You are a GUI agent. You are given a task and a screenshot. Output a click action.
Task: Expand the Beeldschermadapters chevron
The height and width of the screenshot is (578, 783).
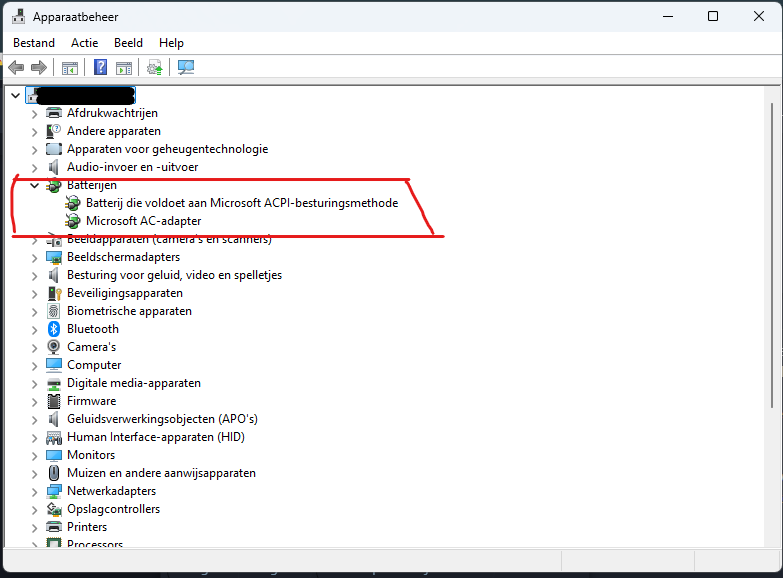coord(34,258)
